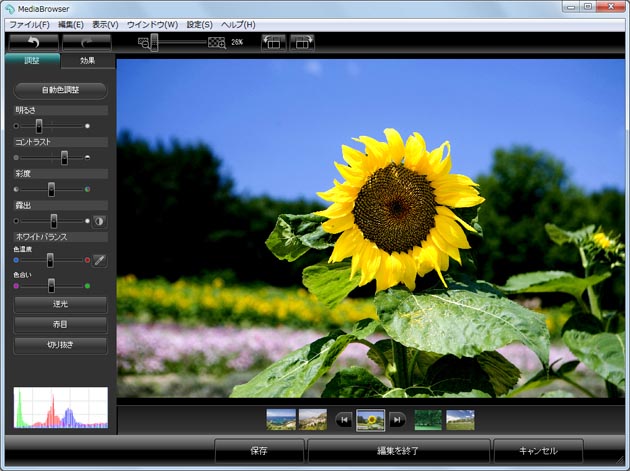Click the コントラスト slider handle
630x471 pixels.
64,158
